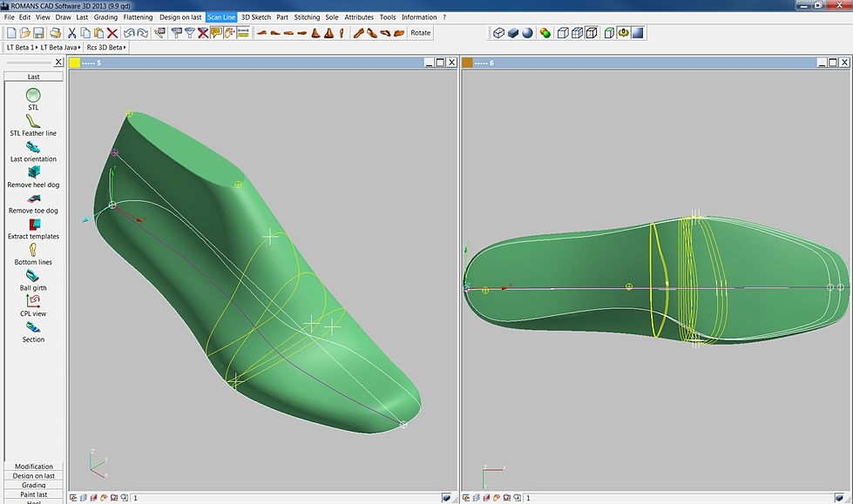Viewport: 853px width, 504px height.
Task: Expand the Grading panel section
Action: tap(34, 485)
